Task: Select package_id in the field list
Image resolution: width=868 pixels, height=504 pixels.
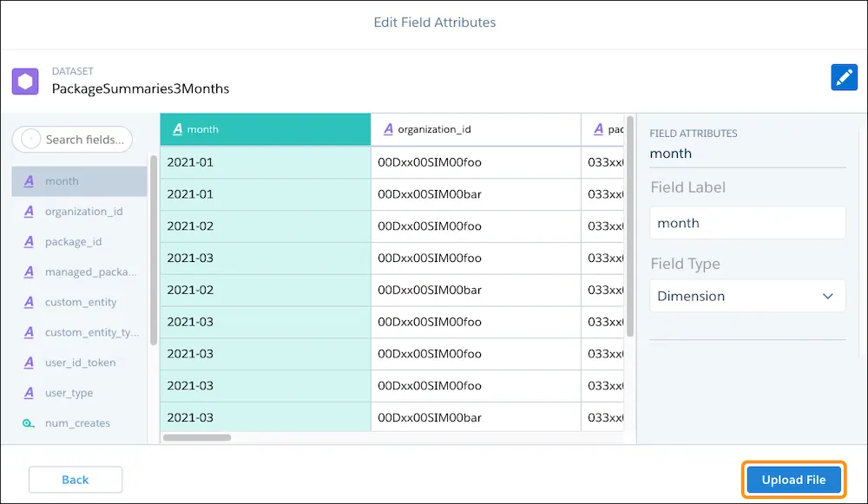Action: point(79,242)
